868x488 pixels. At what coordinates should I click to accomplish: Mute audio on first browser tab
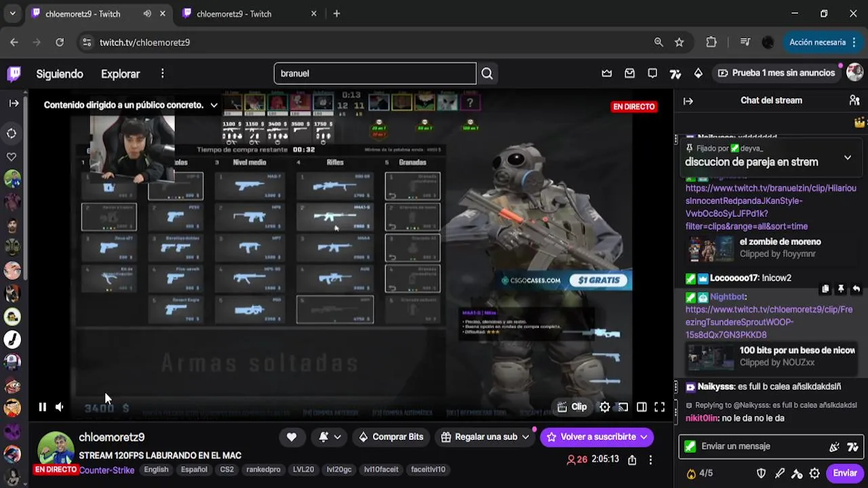147,14
